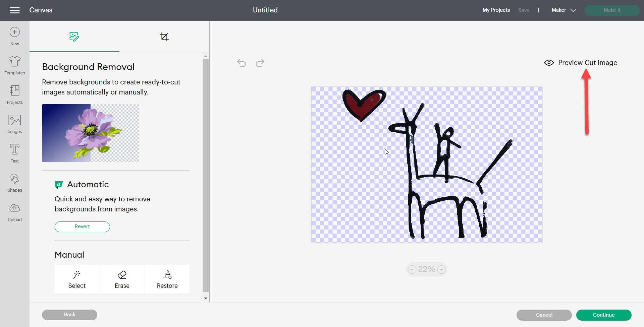Create a new project via the New icon

[x=14, y=35]
